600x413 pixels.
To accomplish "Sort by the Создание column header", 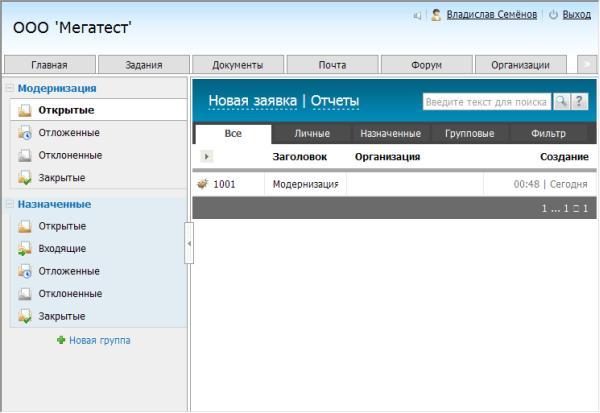I will (x=564, y=157).
